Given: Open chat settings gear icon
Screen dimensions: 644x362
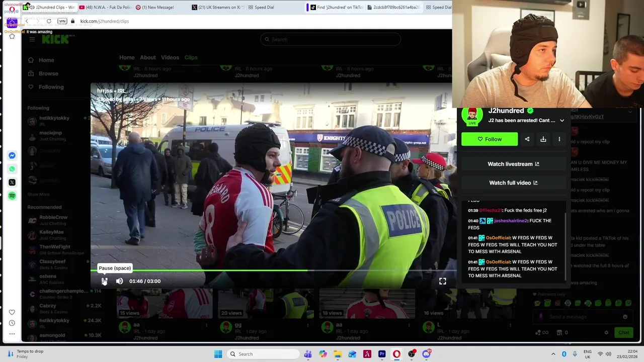Looking at the screenshot, I should (x=606, y=332).
